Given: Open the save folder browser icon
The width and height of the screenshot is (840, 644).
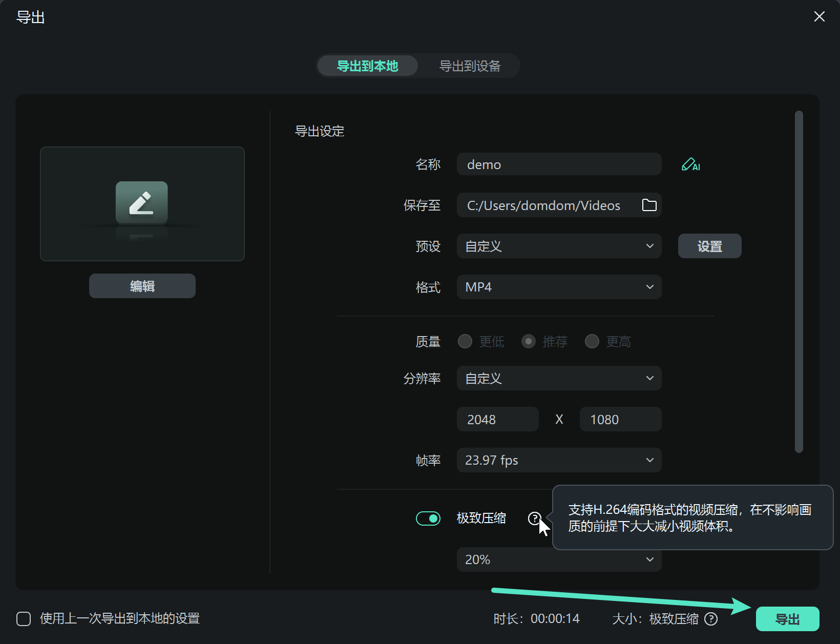Looking at the screenshot, I should [x=648, y=205].
